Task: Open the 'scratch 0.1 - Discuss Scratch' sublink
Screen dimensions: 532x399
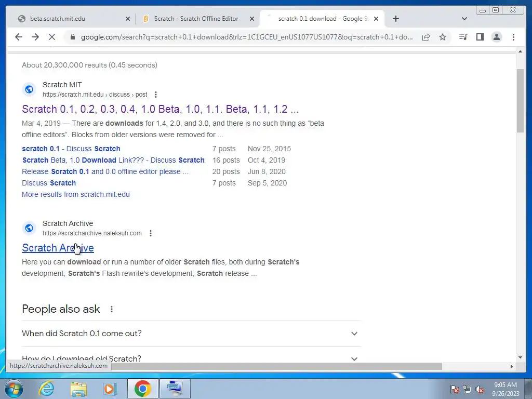Action: (x=71, y=149)
